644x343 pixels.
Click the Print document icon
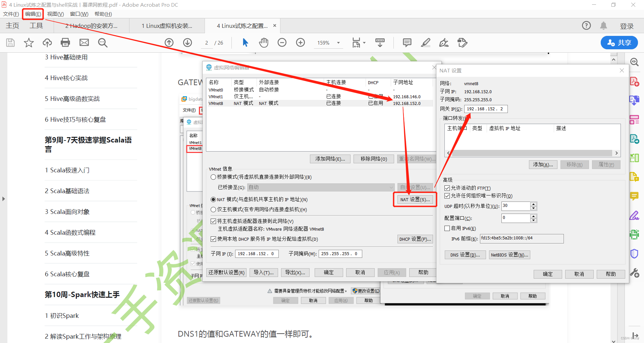click(x=65, y=43)
